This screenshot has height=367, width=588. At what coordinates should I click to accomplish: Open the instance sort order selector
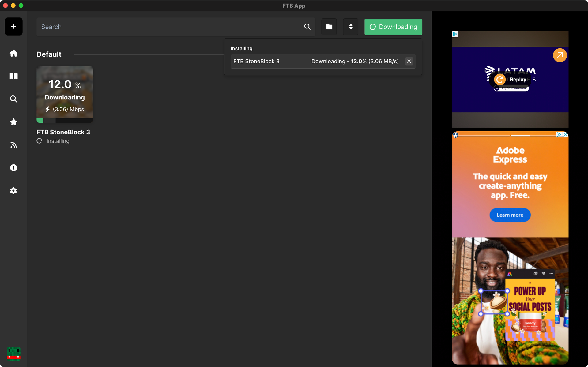[350, 27]
